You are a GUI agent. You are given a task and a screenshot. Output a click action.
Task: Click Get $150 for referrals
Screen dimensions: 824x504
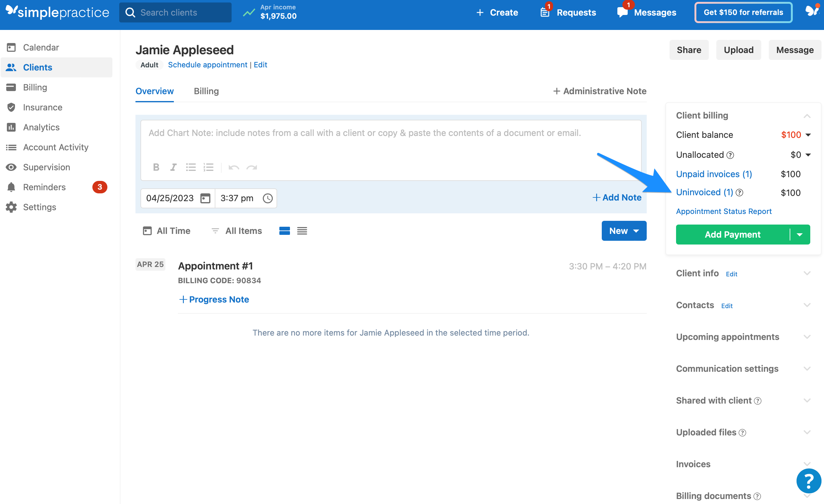(x=743, y=12)
